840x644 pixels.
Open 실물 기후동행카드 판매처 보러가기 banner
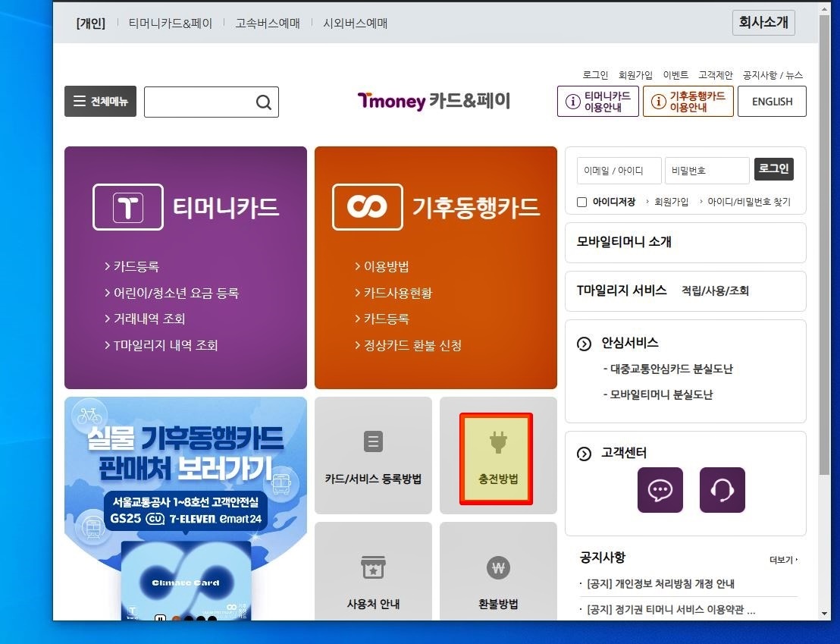pos(186,509)
